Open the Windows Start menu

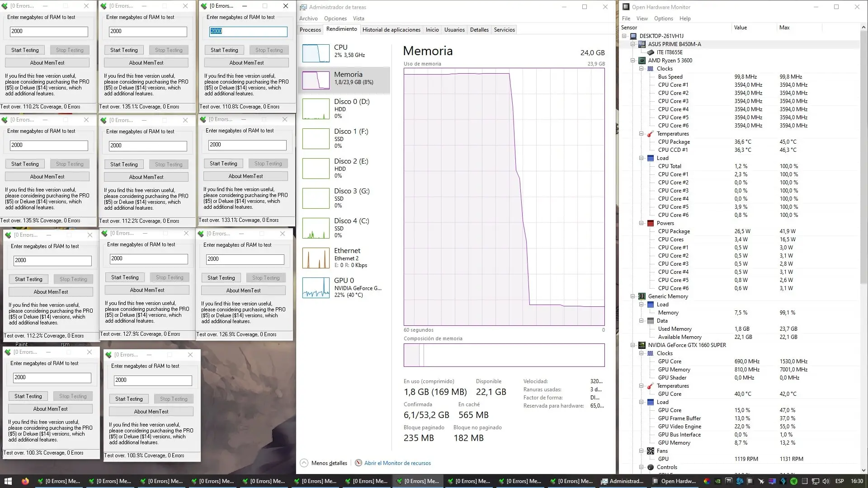[x=8, y=481]
